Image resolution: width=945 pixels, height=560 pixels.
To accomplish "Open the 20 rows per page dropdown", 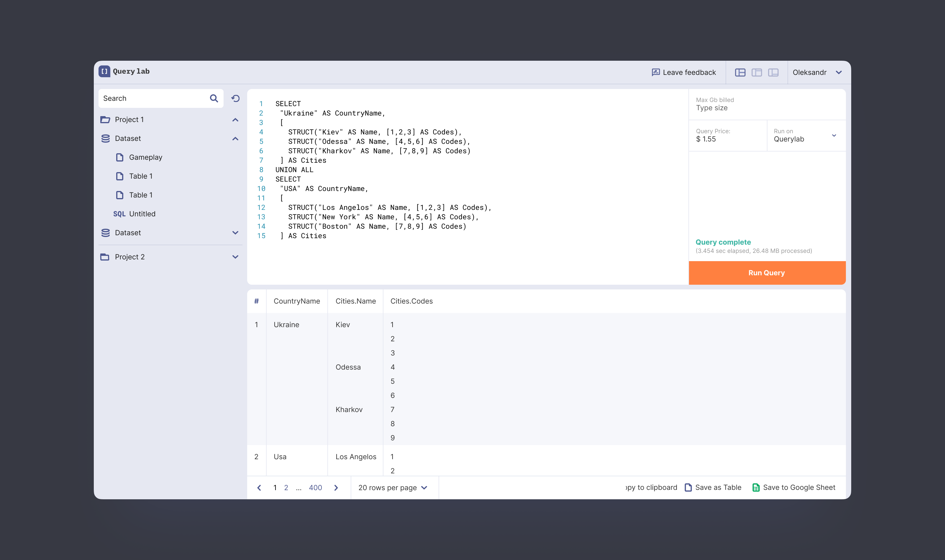I will pos(393,488).
